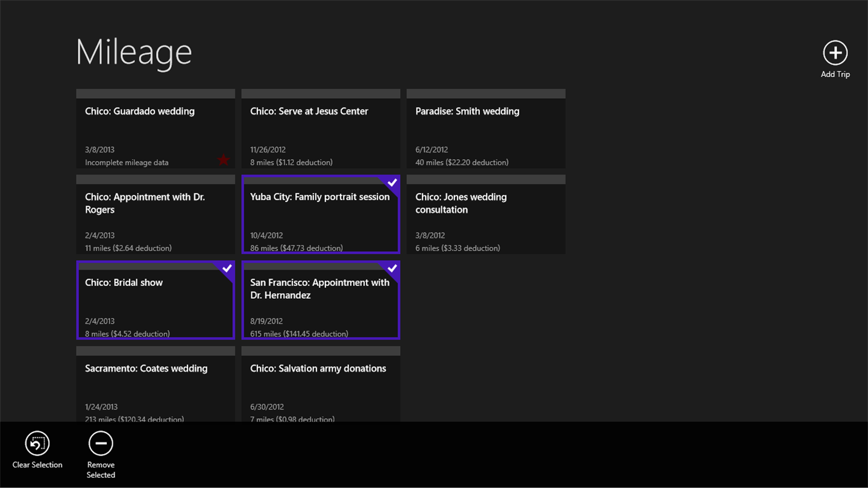
Task: Select the Sacramento: Coates wedding tile
Action: [155, 386]
